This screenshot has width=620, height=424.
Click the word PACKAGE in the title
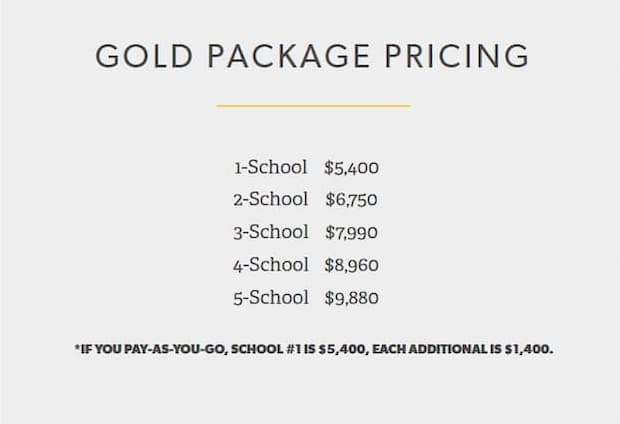pos(289,55)
